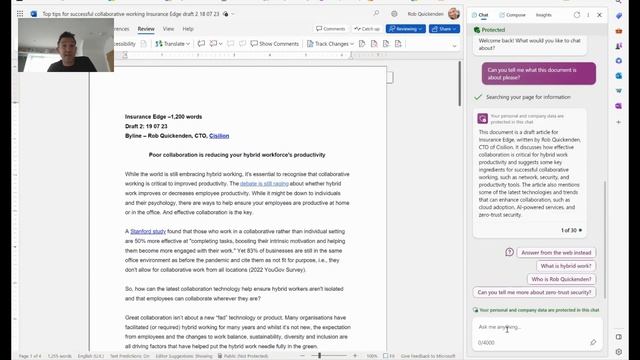Open the Stanford study hyperlink

pyautogui.click(x=148, y=231)
